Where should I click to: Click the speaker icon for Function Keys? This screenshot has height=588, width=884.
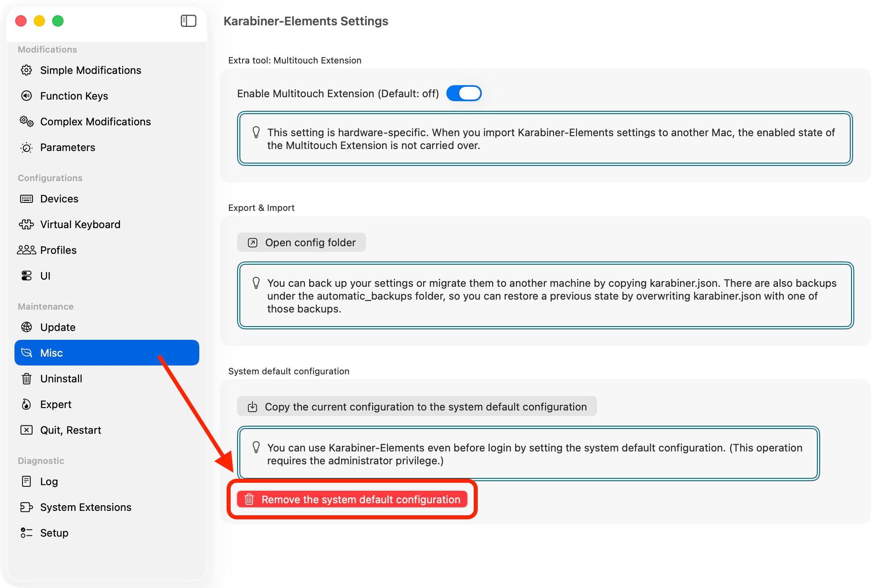pyautogui.click(x=27, y=96)
